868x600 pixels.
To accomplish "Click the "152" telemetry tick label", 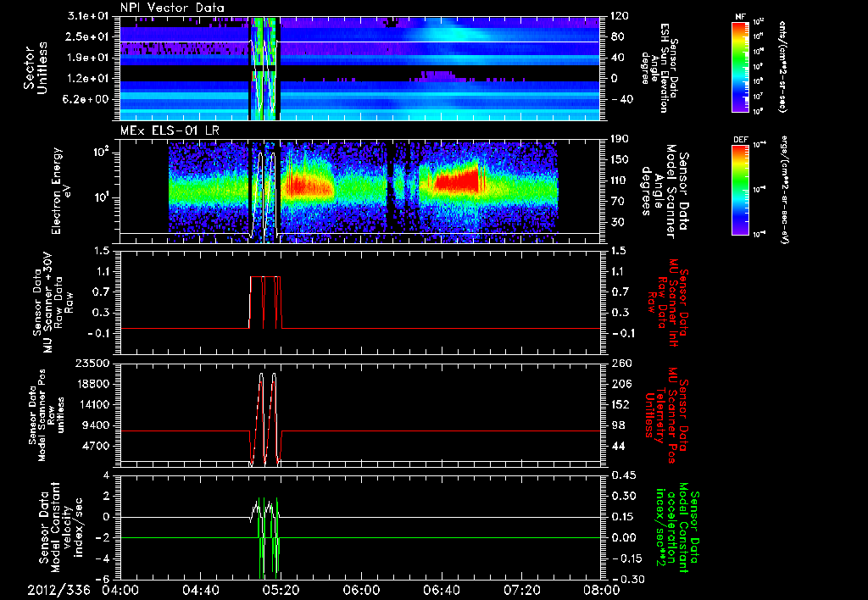I will click(x=620, y=404).
